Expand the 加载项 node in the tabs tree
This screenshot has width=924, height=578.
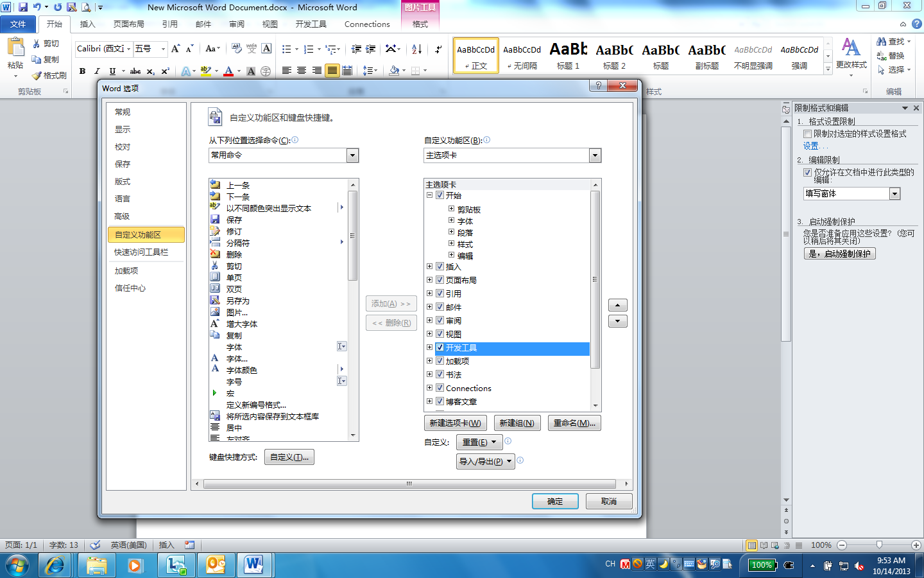coord(429,361)
